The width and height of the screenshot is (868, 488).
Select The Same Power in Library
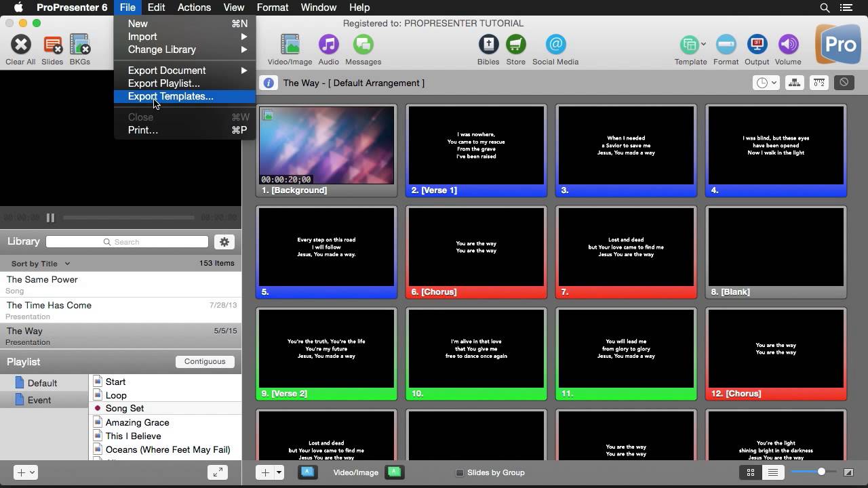[x=121, y=285]
